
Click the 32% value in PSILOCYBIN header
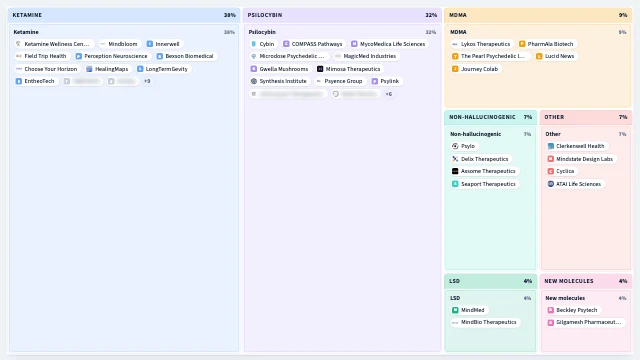coord(431,15)
